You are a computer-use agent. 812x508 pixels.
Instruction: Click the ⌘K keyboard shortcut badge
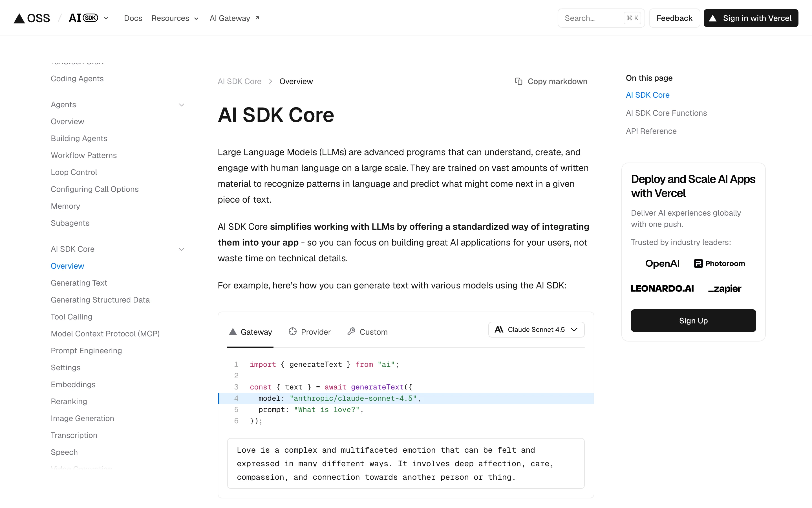click(x=632, y=18)
